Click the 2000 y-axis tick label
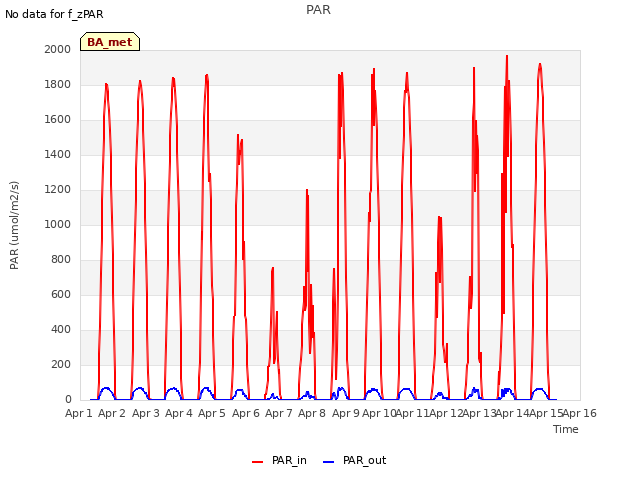 58,49
